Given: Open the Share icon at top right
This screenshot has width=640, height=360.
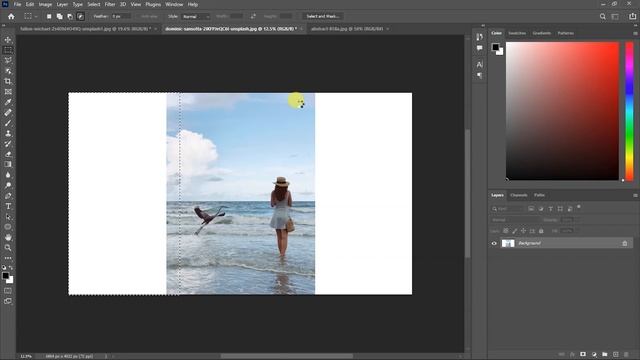Looking at the screenshot, I should point(632,16).
